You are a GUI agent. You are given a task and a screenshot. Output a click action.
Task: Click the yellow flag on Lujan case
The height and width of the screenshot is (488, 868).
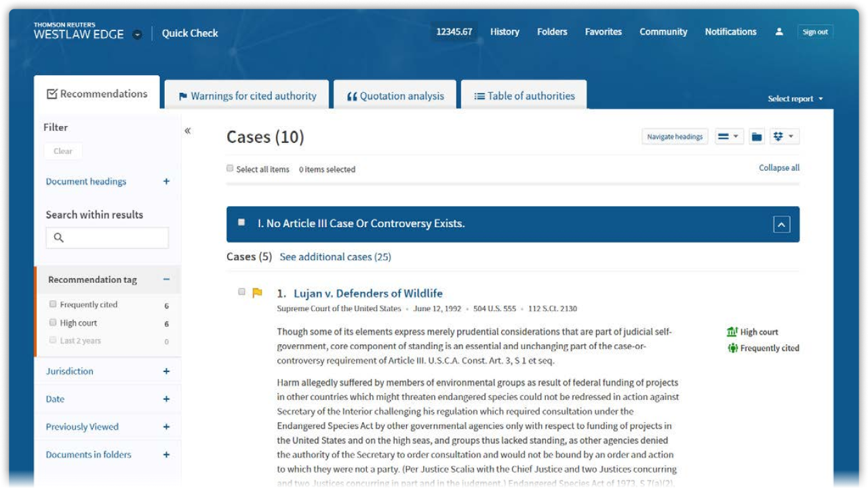[x=257, y=293]
